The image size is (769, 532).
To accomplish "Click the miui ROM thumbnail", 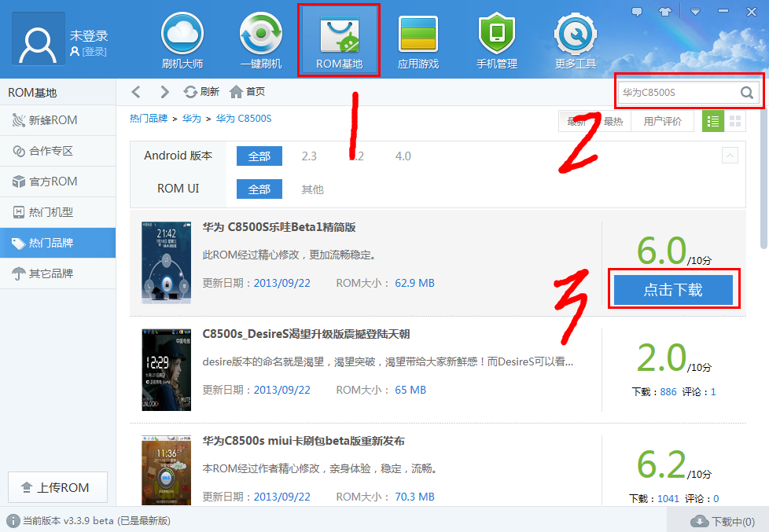I will (x=166, y=470).
